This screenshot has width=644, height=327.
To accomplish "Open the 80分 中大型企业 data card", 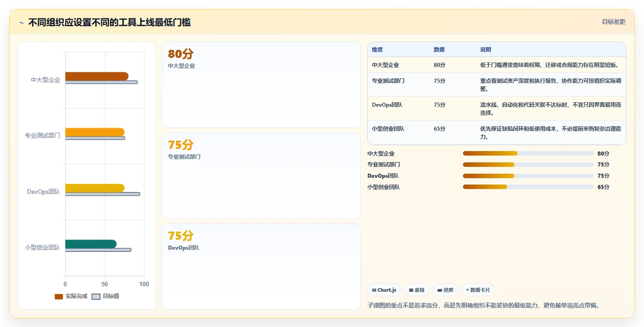I will tap(261, 85).
